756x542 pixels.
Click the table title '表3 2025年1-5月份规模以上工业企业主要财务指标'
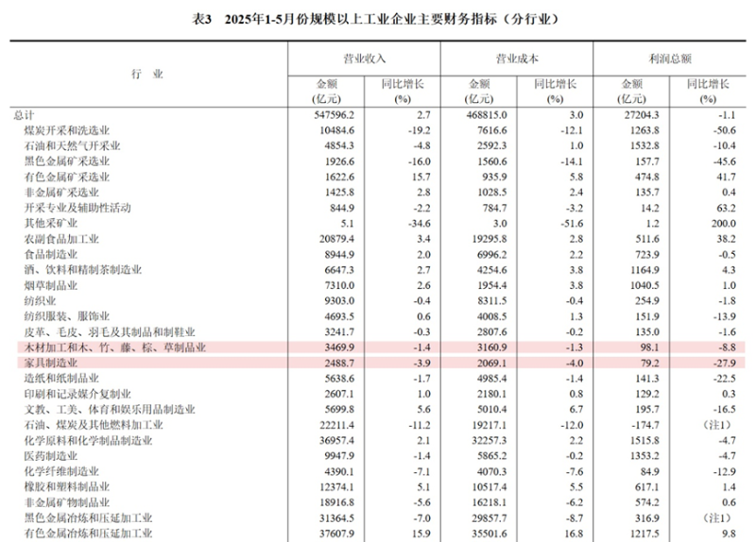(x=375, y=19)
